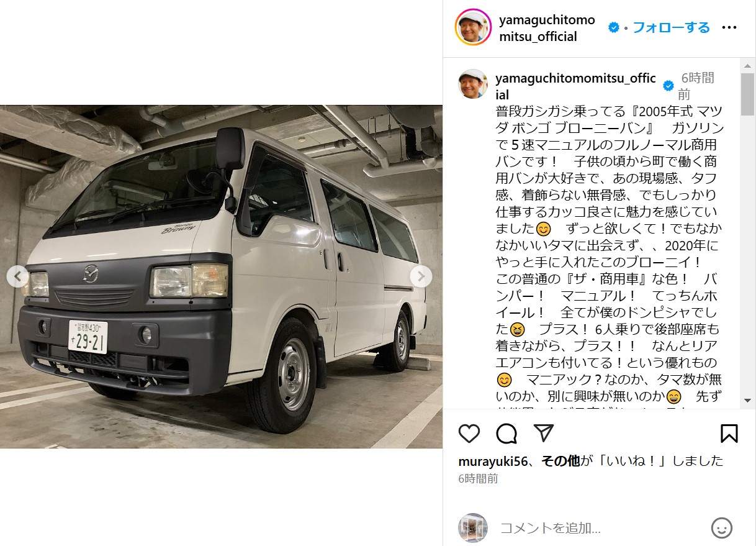Image resolution: width=756 pixels, height=546 pixels.
Task: Click the white Mazda van photo
Action: (x=221, y=276)
